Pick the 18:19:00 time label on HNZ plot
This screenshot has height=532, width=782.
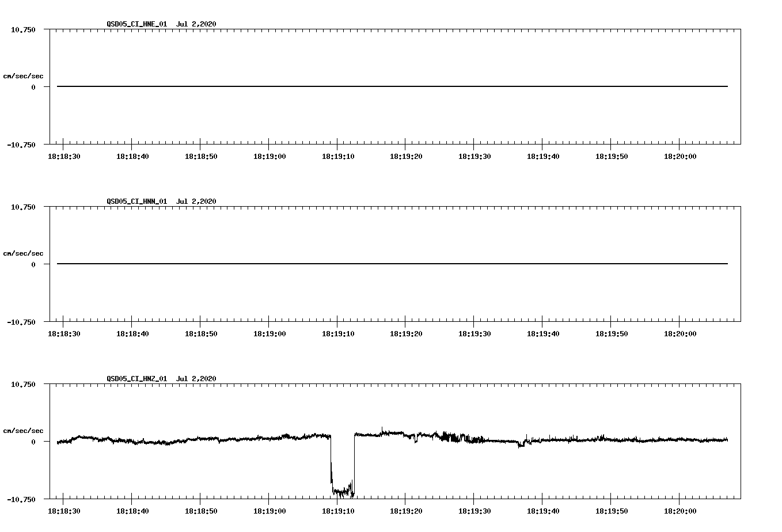(269, 511)
